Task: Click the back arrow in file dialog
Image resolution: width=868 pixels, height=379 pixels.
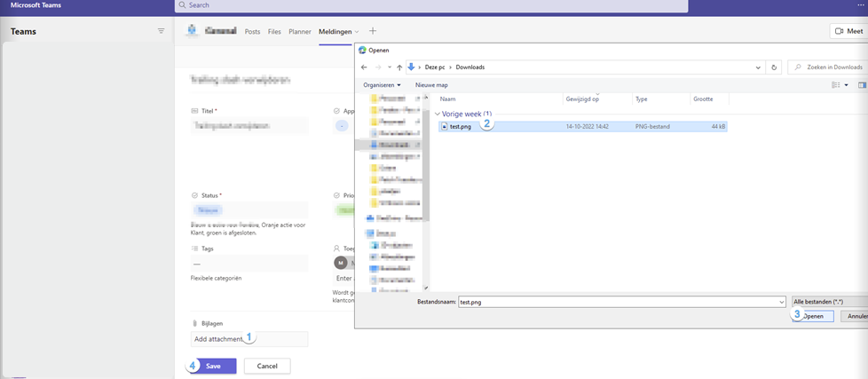Action: pyautogui.click(x=364, y=67)
